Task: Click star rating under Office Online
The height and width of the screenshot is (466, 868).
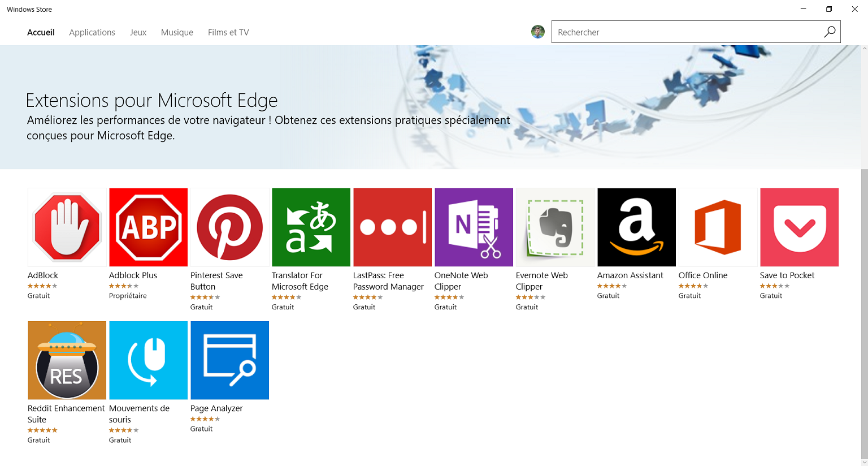Action: [x=693, y=286]
